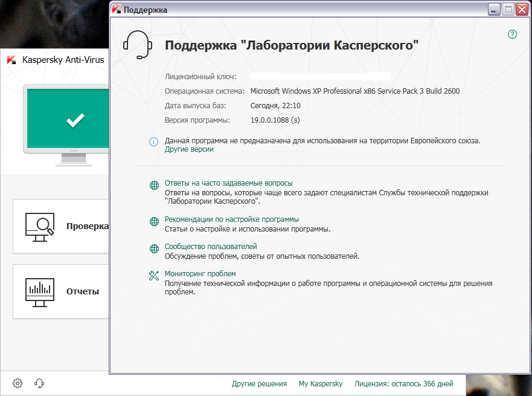
Task: Open 'My Kaspersky' link
Action: click(x=321, y=384)
